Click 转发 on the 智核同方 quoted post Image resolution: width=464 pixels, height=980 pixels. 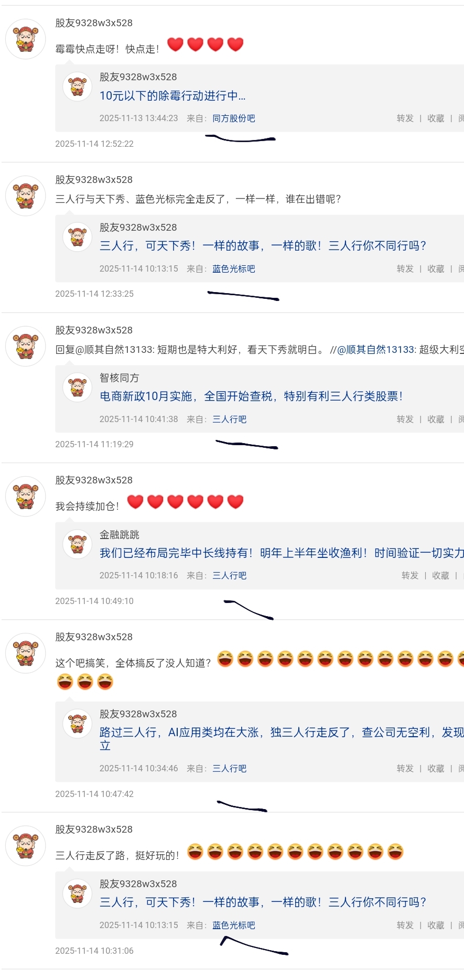coord(405,419)
